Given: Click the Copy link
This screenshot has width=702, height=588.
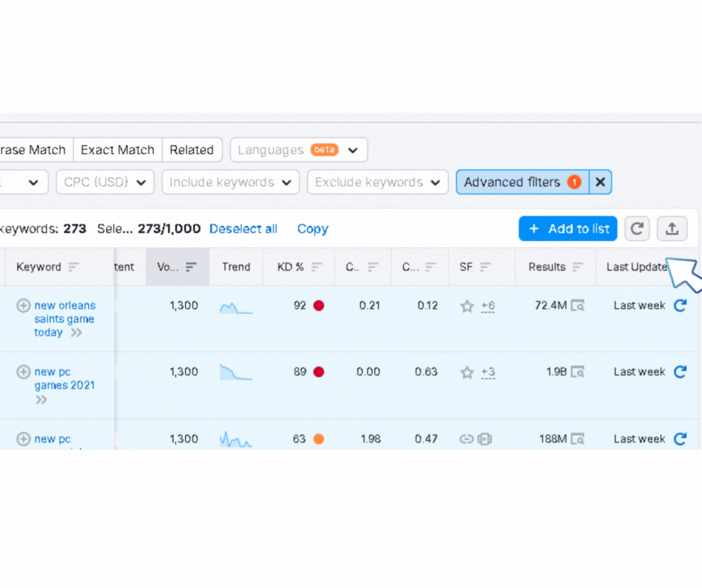Looking at the screenshot, I should point(312,228).
